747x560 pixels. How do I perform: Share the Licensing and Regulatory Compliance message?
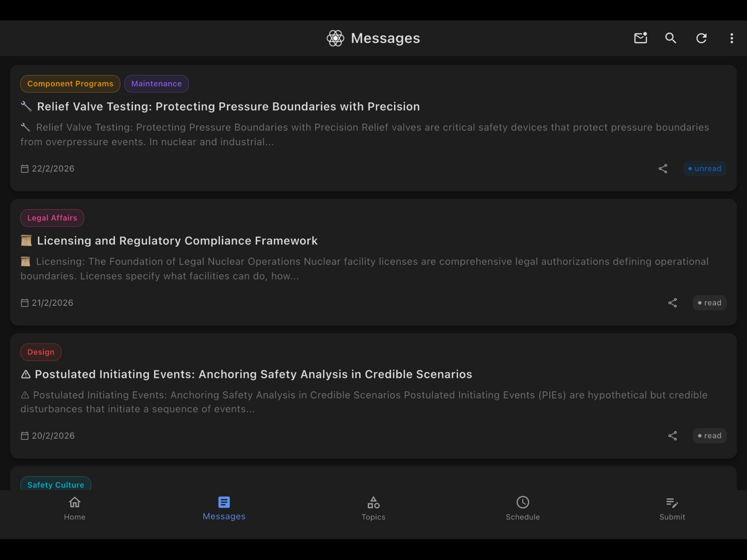[x=672, y=303]
